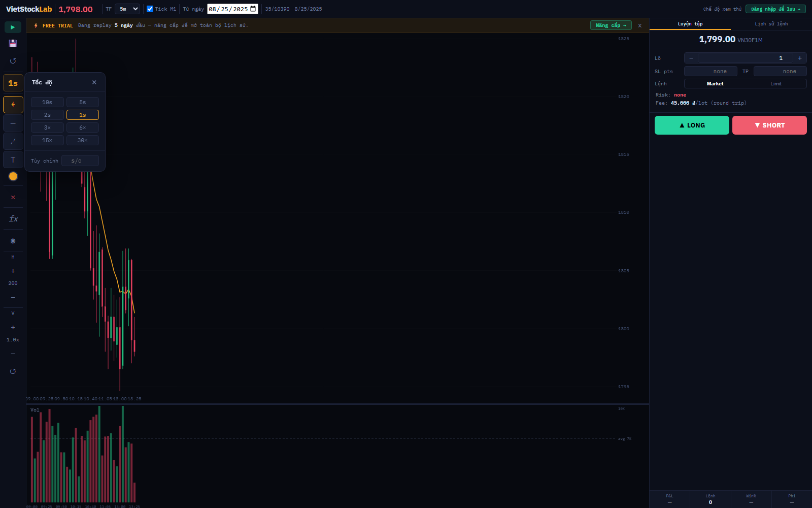Choose the 2s replay speed

[47, 115]
